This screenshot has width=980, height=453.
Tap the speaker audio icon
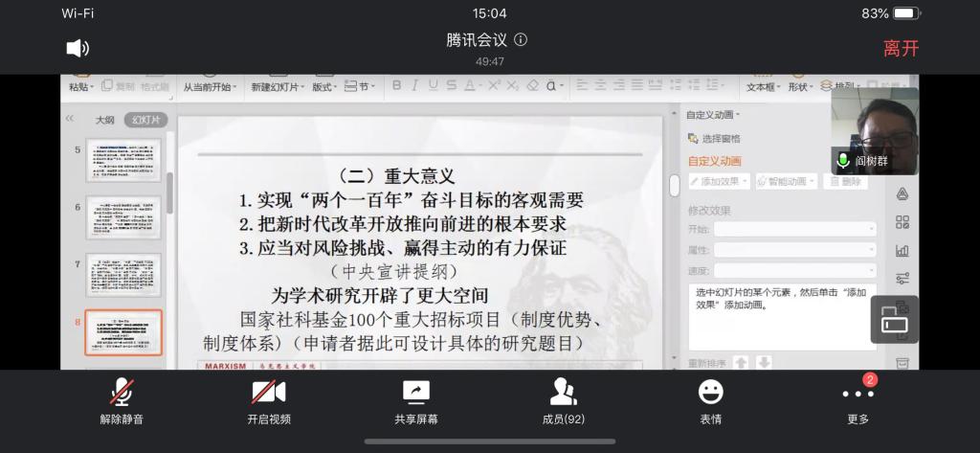78,48
